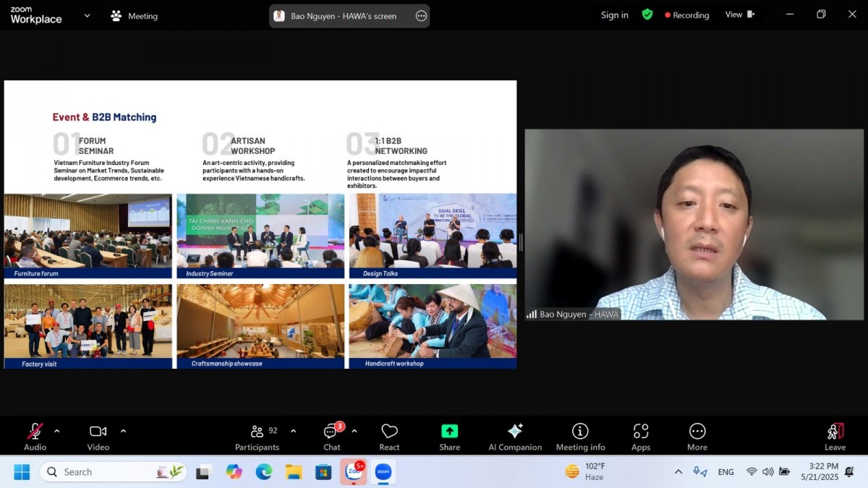Open the AI Companion panel
This screenshot has width=868, height=488.
pos(514,437)
